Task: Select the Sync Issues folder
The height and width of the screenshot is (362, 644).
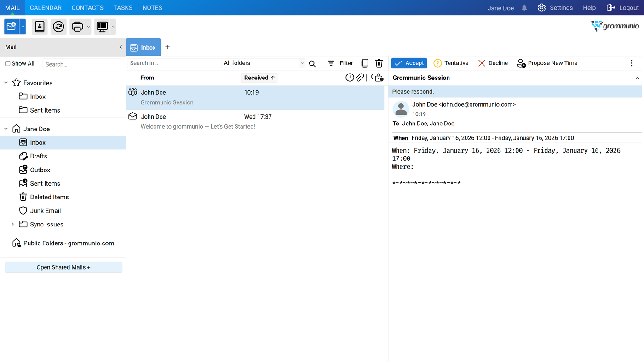Action: [x=46, y=225]
